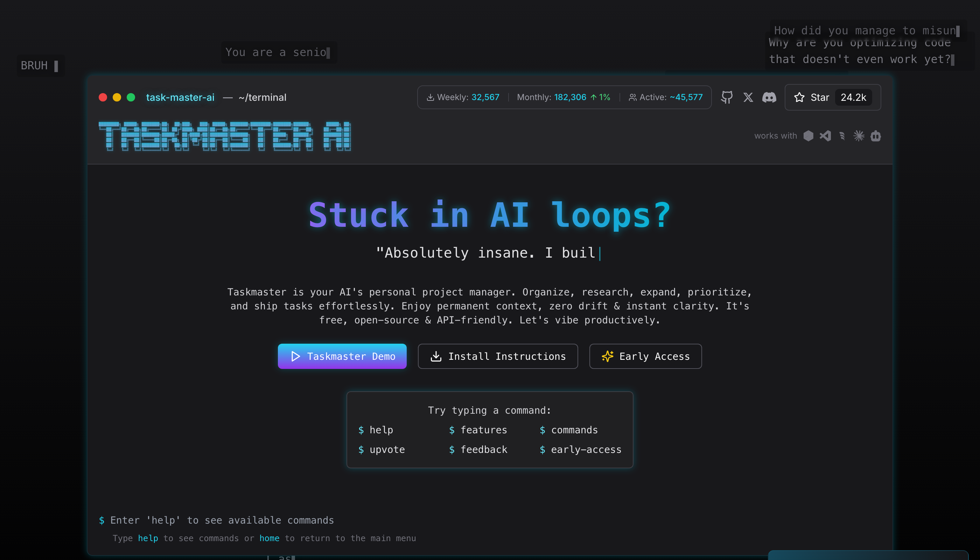Open the Discord server icon
The image size is (980, 560).
[769, 97]
